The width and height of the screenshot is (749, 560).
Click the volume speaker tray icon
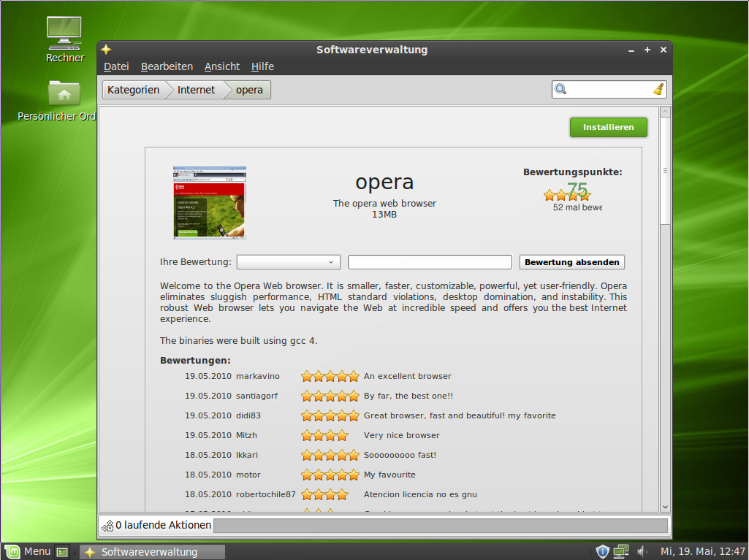point(642,551)
